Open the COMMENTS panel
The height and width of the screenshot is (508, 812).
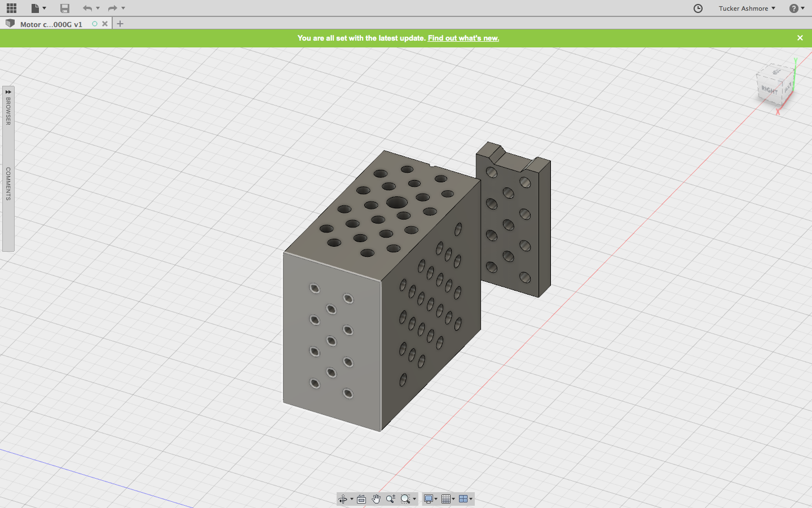click(x=8, y=183)
